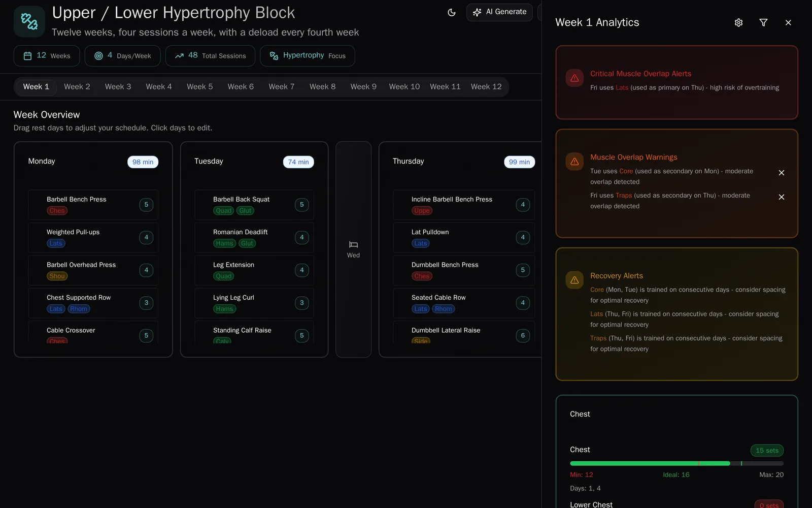Dismiss the Fri uses Traps overlap warning
The height and width of the screenshot is (508, 812).
[x=782, y=197]
